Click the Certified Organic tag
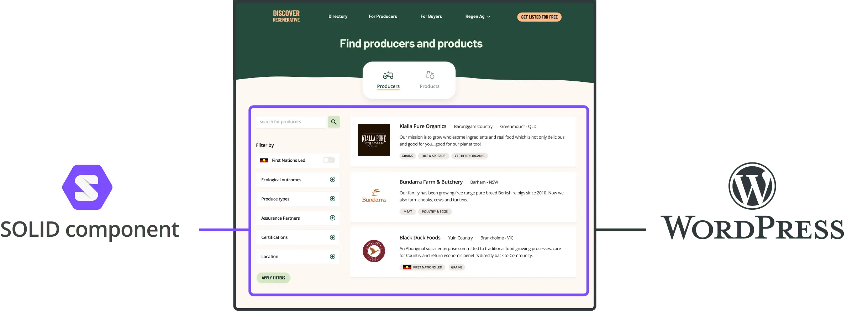868x311 pixels. click(469, 156)
